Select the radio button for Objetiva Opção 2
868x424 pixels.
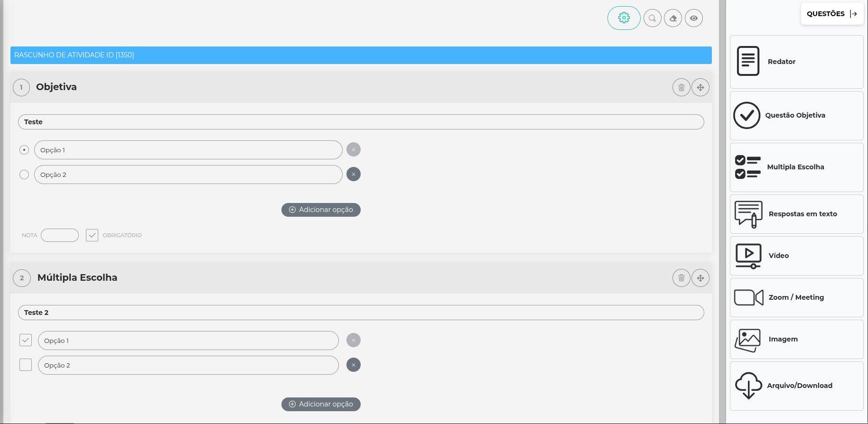(24, 175)
